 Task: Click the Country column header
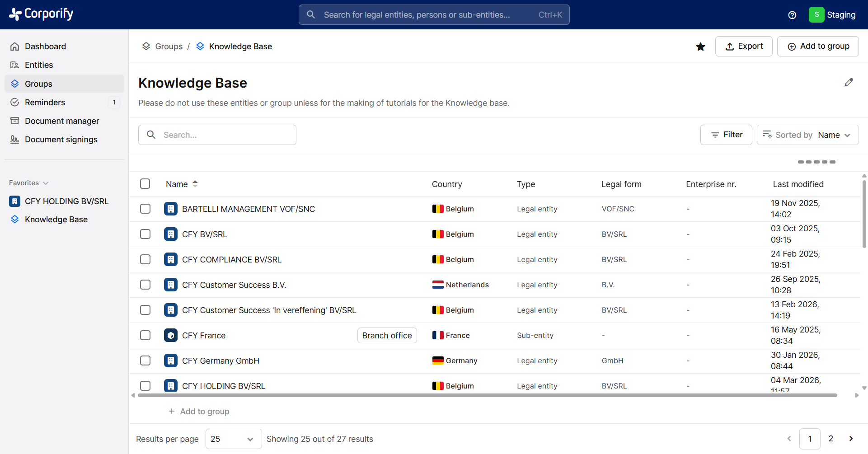447,184
